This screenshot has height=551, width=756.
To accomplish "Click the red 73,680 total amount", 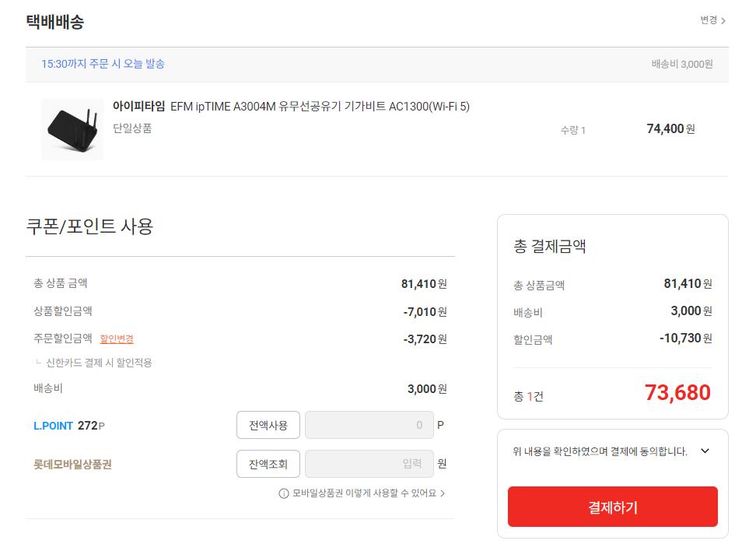I will click(677, 393).
